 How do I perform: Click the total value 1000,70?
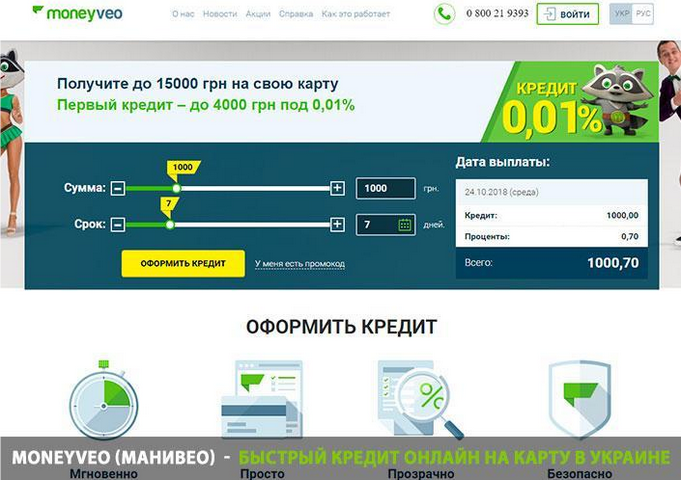(613, 263)
